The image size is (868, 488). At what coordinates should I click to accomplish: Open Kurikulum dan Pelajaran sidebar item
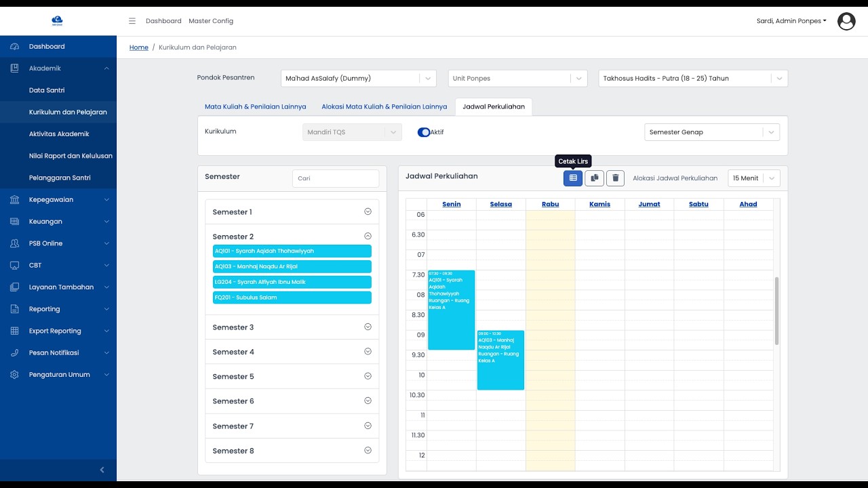click(x=58, y=112)
